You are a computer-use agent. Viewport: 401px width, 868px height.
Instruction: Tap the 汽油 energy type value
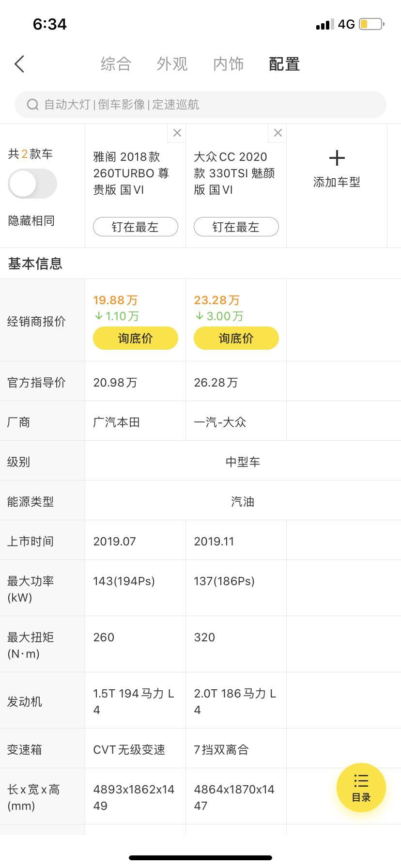point(243,501)
